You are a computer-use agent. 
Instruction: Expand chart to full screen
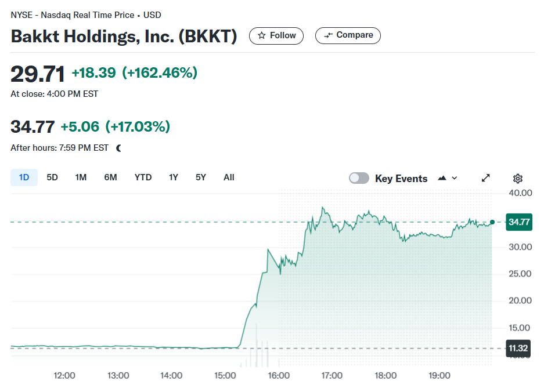(x=486, y=178)
